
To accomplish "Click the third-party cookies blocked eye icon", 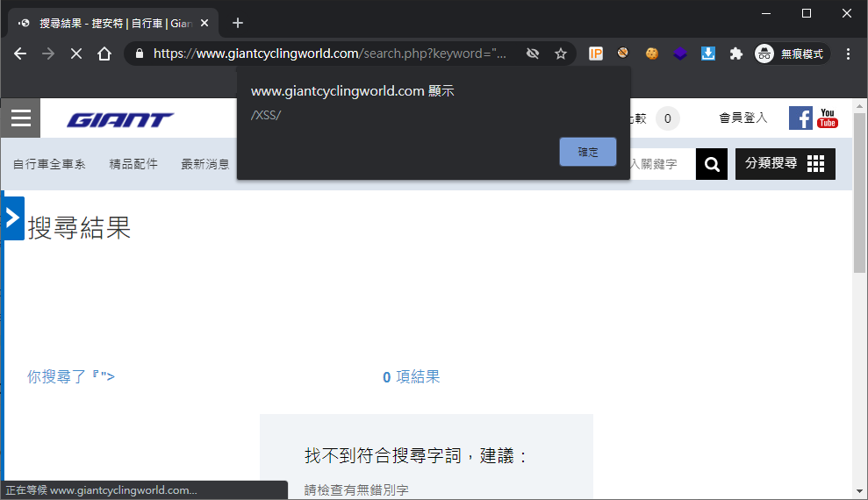I will pos(533,54).
